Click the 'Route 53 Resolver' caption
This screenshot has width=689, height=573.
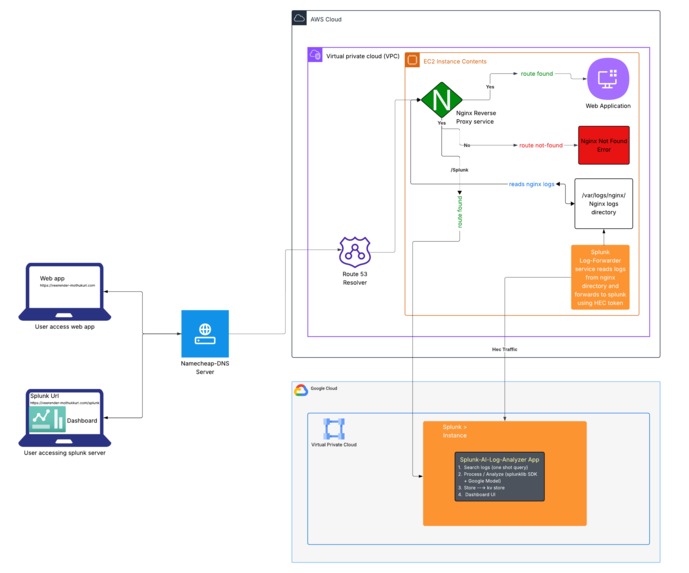pyautogui.click(x=355, y=278)
